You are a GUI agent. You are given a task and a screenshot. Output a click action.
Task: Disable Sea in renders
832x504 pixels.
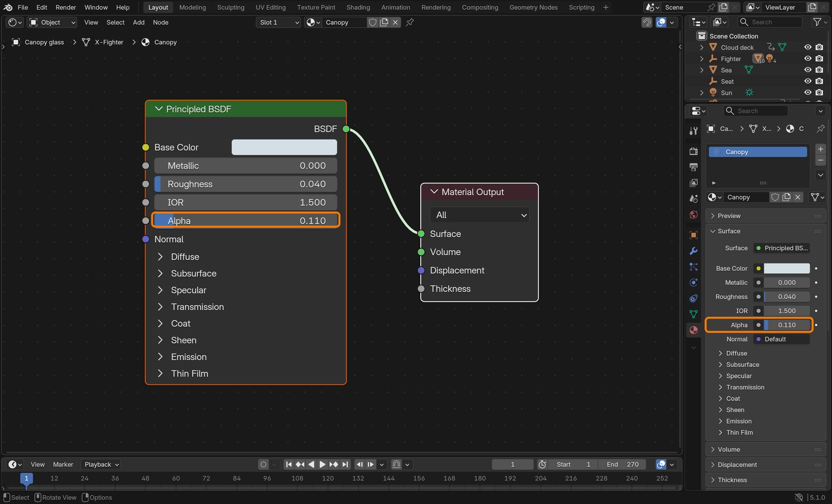pyautogui.click(x=819, y=70)
